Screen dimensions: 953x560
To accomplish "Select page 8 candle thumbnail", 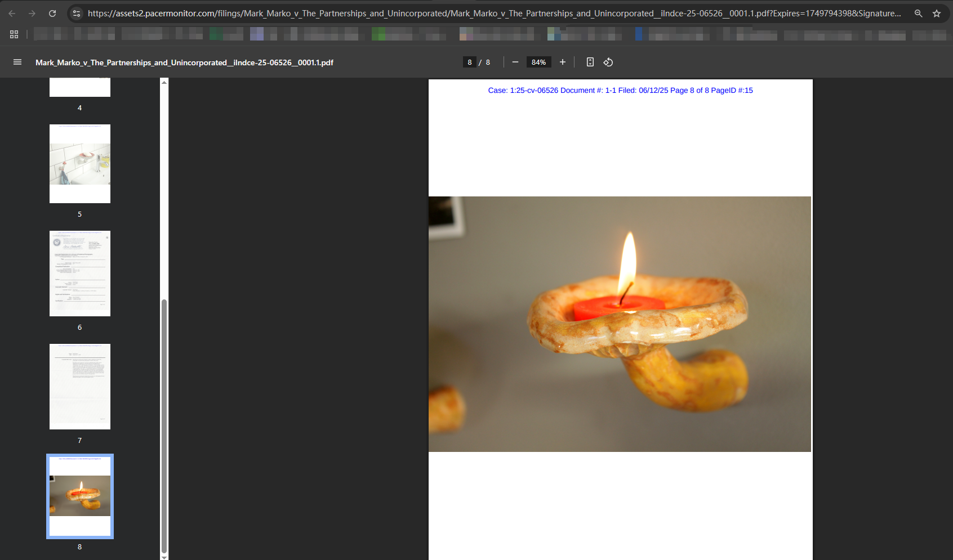I will tap(80, 496).
